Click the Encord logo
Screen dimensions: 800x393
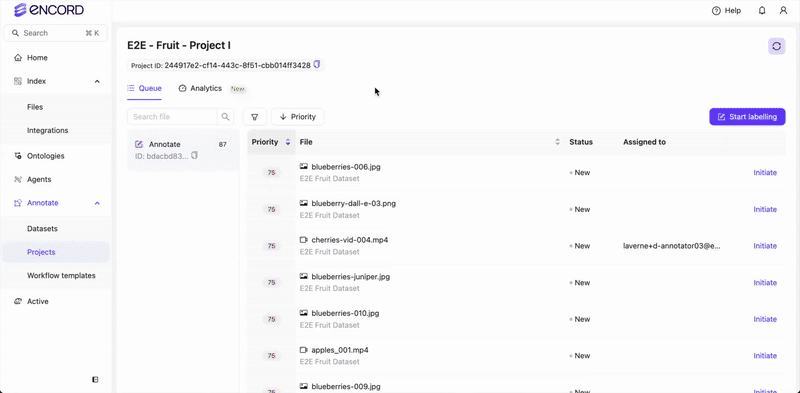[49, 10]
